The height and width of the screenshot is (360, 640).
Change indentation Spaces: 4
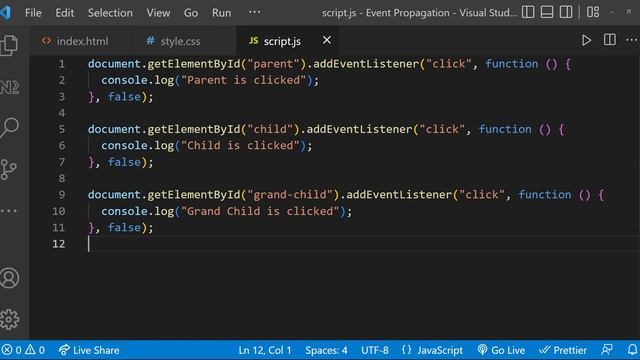pyautogui.click(x=326, y=350)
